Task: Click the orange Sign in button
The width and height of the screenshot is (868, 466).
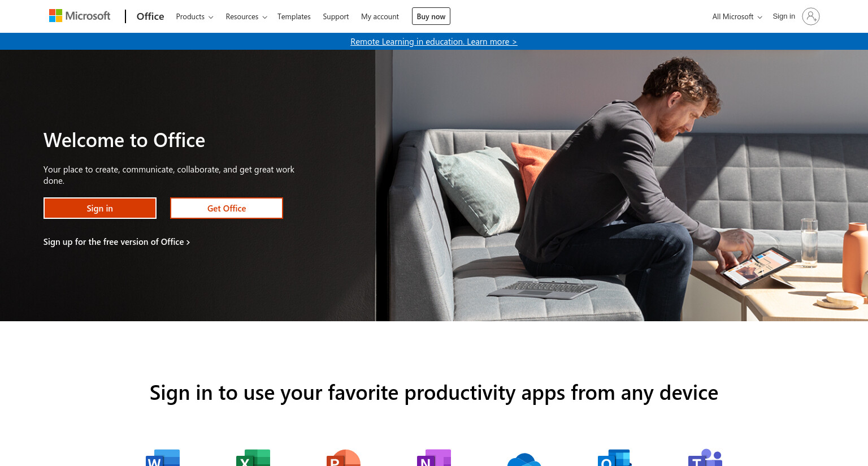Action: (x=100, y=208)
